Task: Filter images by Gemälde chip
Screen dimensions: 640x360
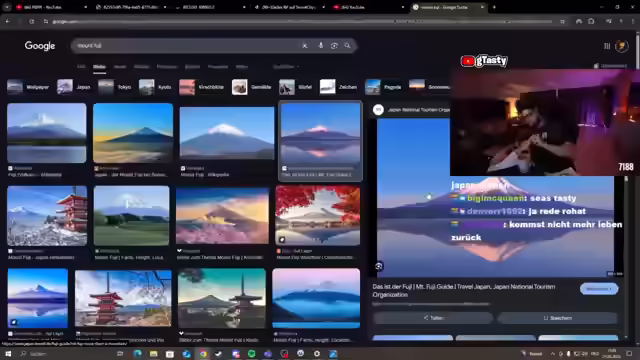Action: (x=252, y=87)
